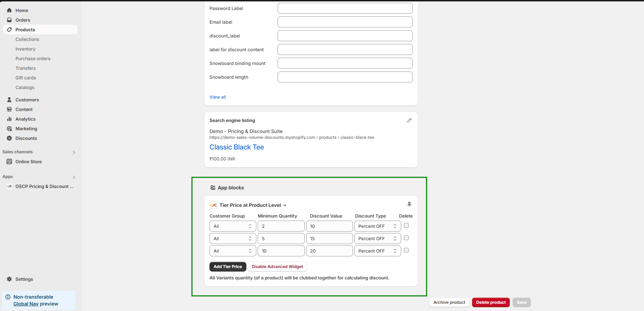644x311 pixels.
Task: Check the Delete box for the quantity 2 tier
Action: point(406,226)
